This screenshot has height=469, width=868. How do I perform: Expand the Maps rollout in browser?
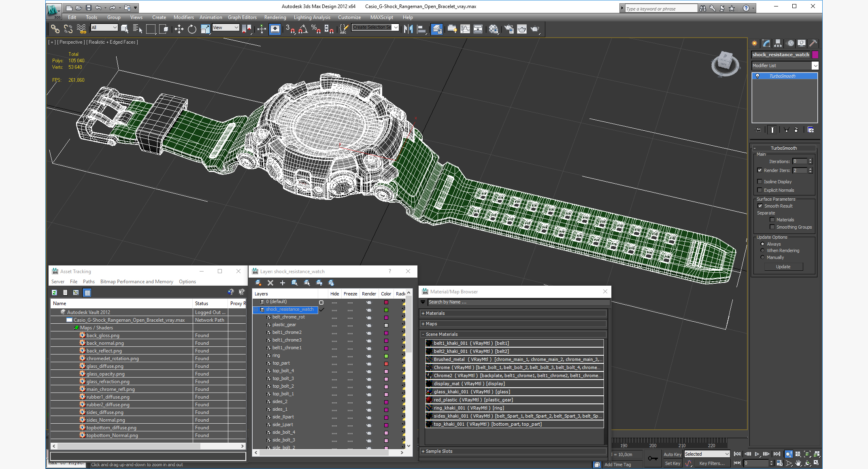[x=513, y=324]
